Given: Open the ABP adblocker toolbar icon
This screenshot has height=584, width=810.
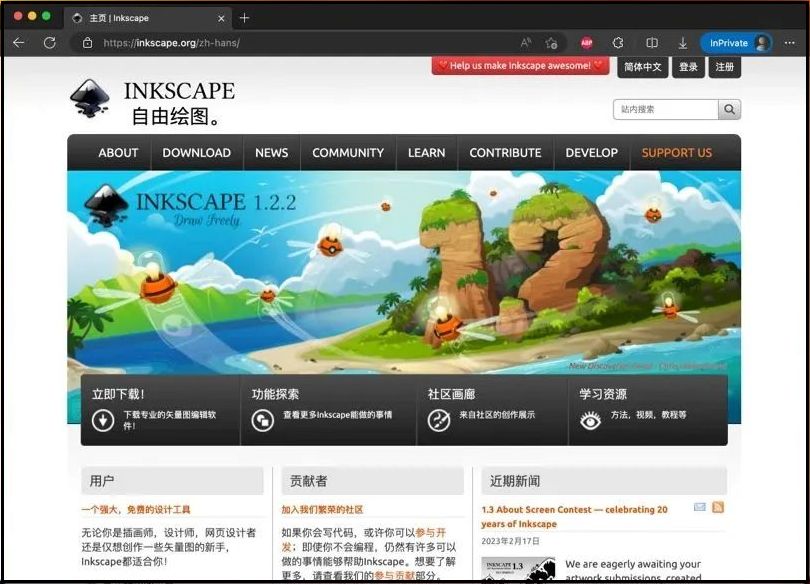Looking at the screenshot, I should [587, 43].
